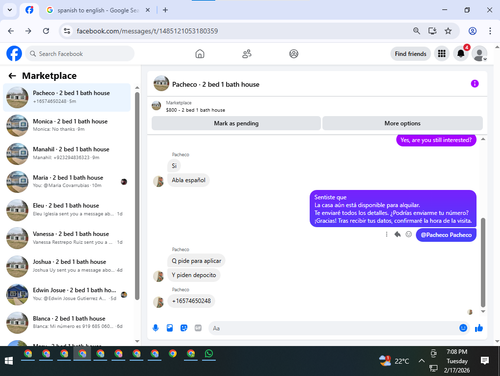This screenshot has height=376, width=500.
Task: Open the Facebook logo home link
Action: click(x=14, y=54)
